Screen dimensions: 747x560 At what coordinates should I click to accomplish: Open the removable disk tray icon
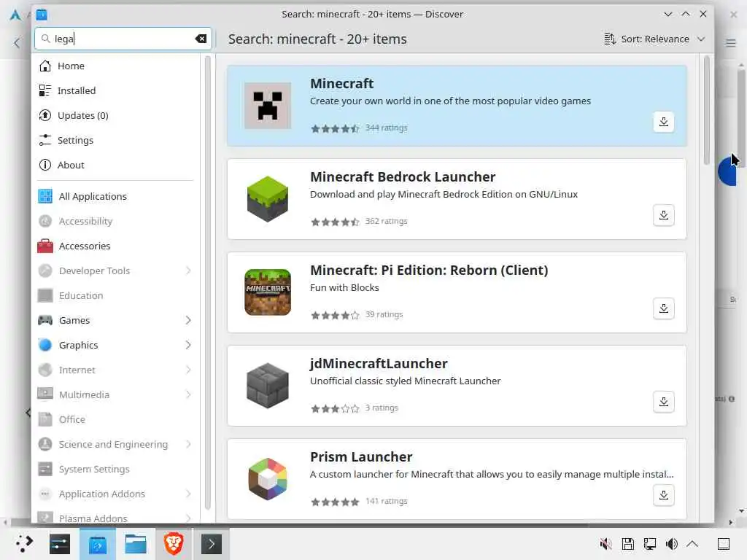point(628,544)
